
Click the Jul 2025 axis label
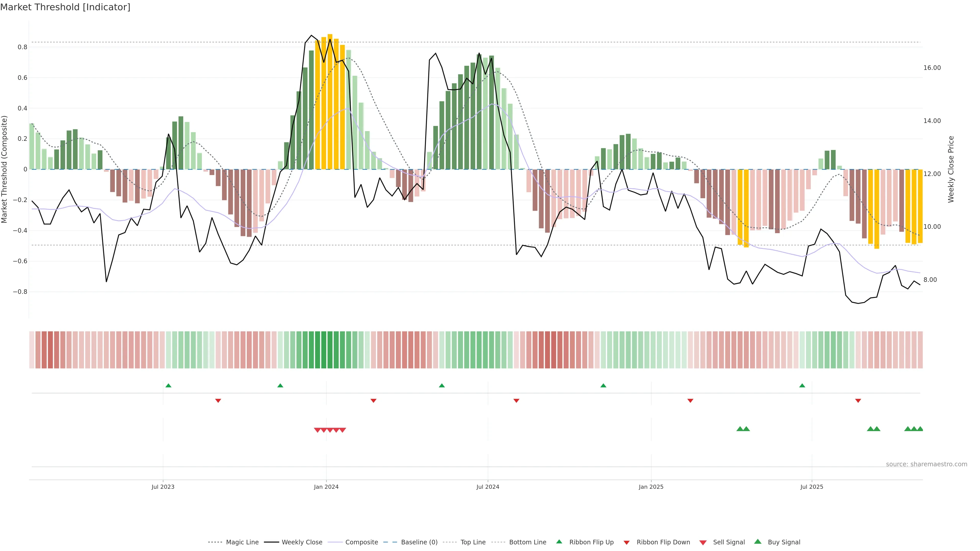[x=812, y=487]
